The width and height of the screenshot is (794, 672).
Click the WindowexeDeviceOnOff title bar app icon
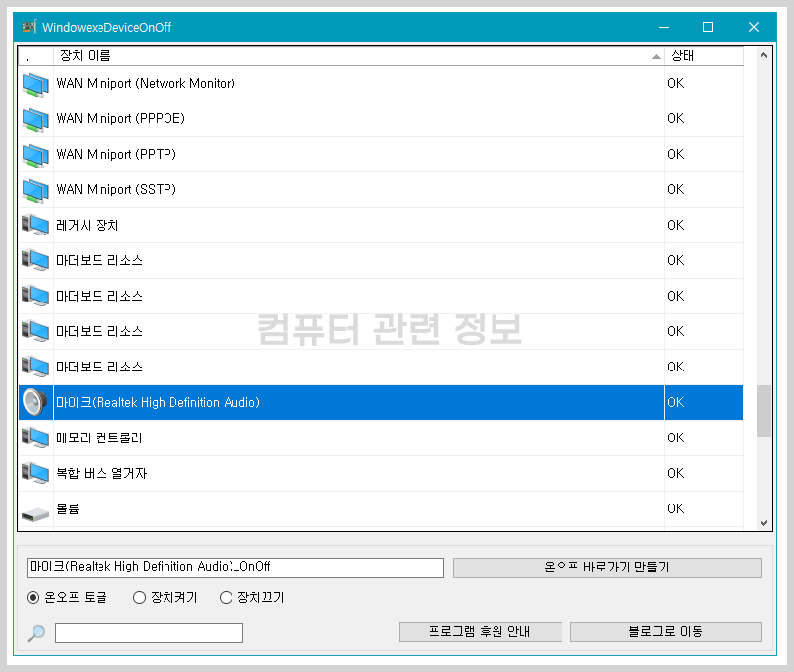coord(30,27)
